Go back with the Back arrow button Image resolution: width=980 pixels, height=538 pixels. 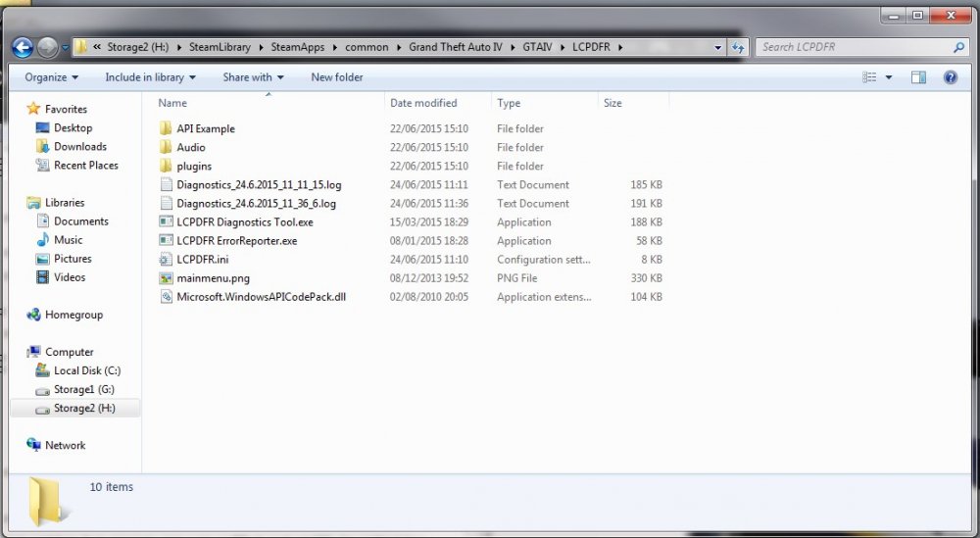(x=22, y=47)
